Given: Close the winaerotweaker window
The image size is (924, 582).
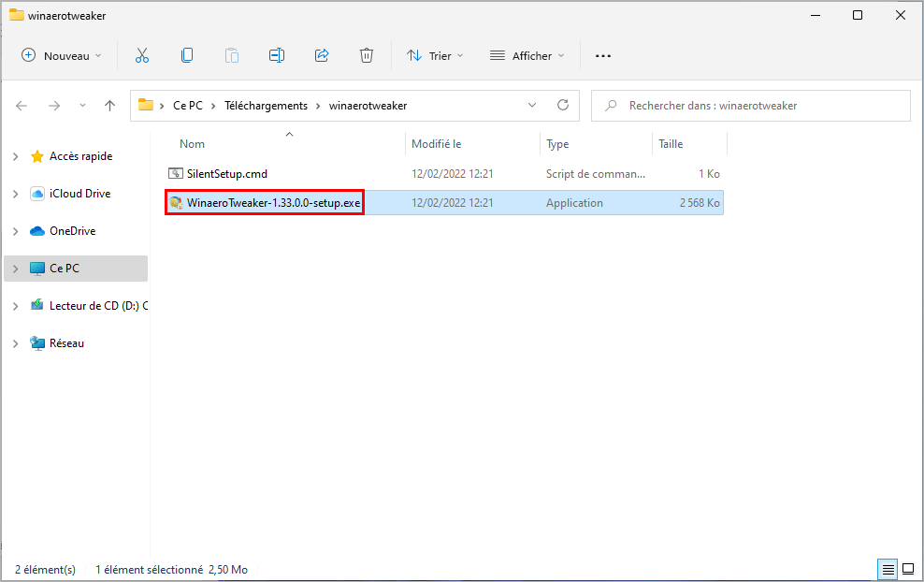Looking at the screenshot, I should pos(901,15).
